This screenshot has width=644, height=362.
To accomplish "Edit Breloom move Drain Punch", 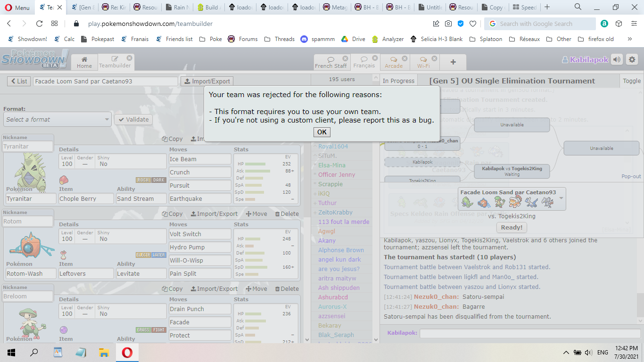I will pyautogui.click(x=200, y=309).
